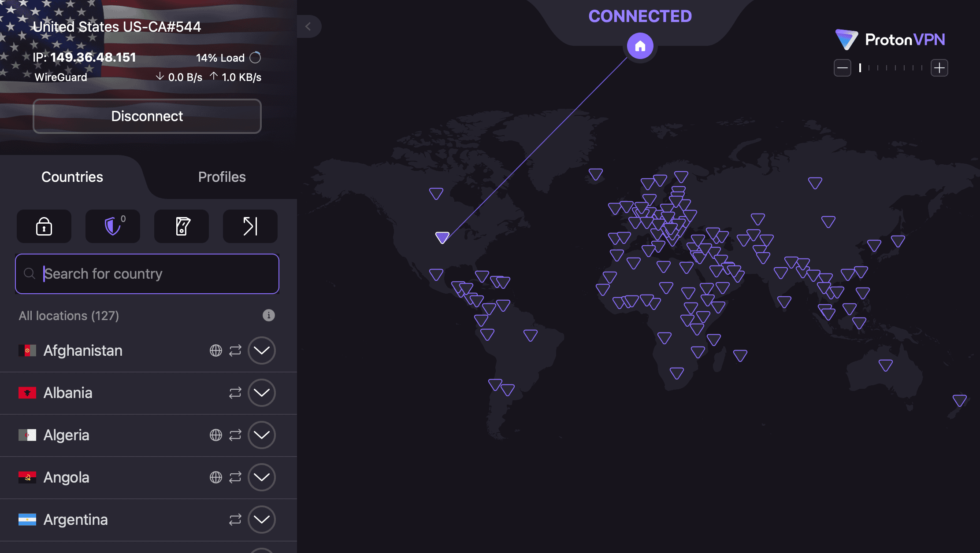Screen dimensions: 980x553
Task: Click the P2P icon for Argentina
Action: click(x=235, y=520)
